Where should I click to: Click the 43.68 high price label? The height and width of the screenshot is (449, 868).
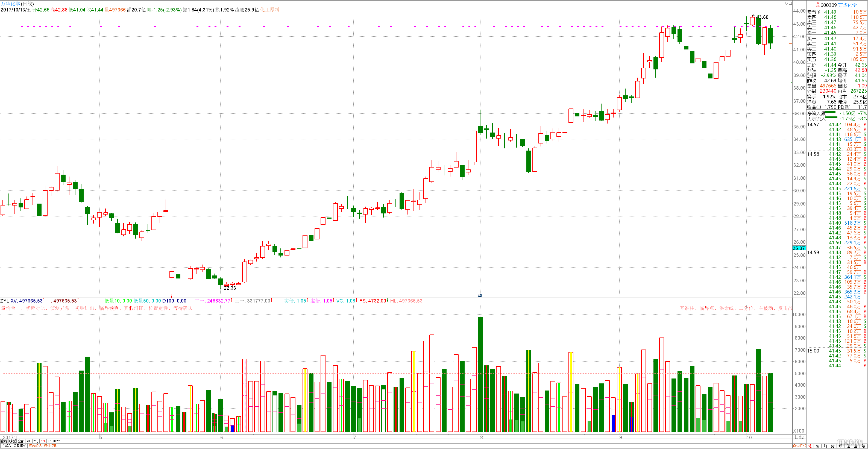[762, 17]
